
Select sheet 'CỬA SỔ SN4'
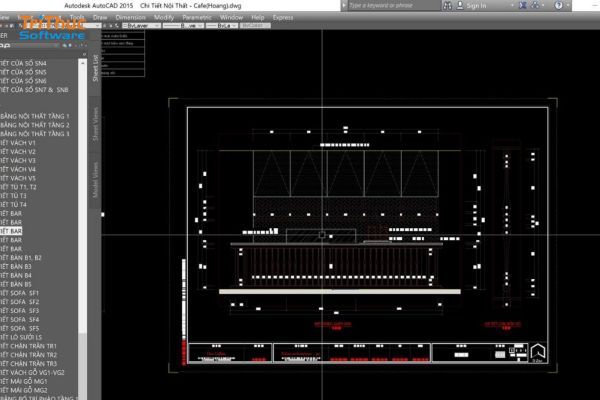[24, 63]
